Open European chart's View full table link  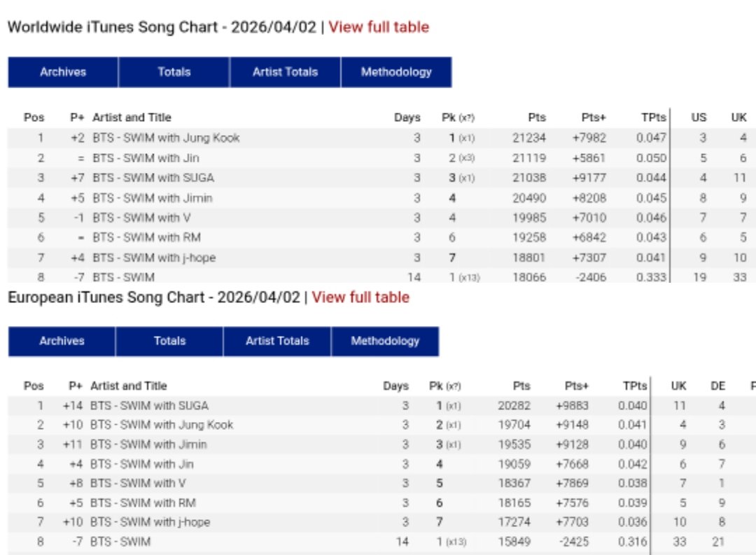pos(360,297)
